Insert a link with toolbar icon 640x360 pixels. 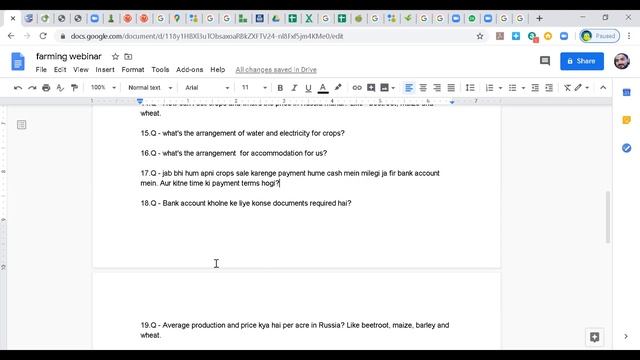pos(357,88)
